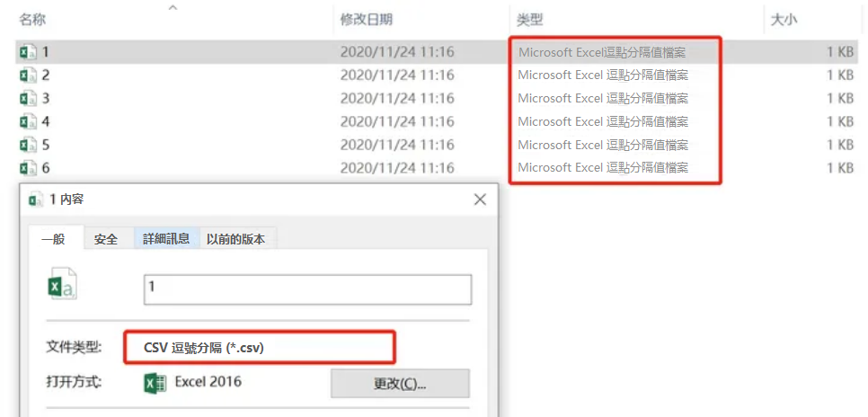
Task: Click the Excel 2016 text in the dialog
Action: (208, 381)
